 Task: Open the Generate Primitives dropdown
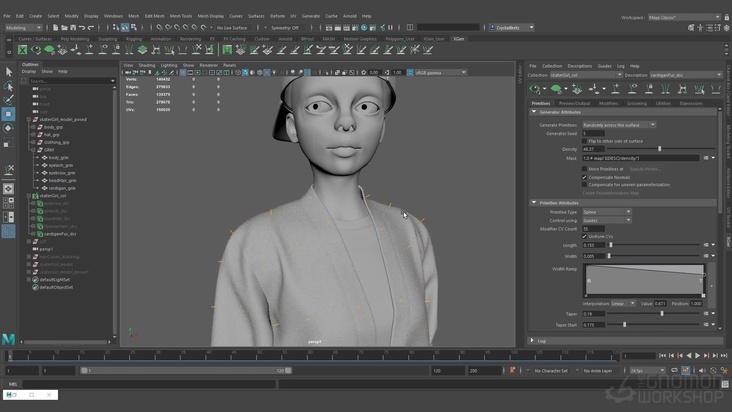(x=618, y=125)
